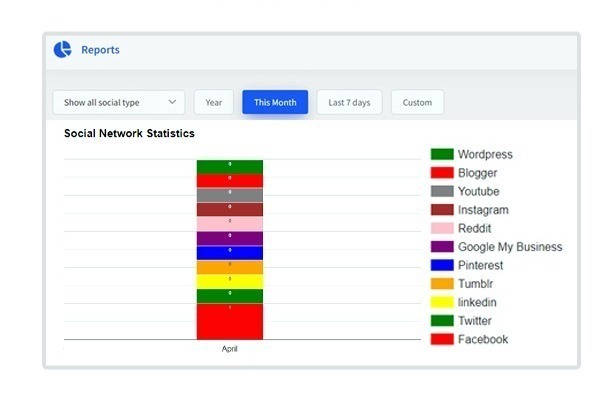Click the Reports pie chart icon

pos(63,49)
